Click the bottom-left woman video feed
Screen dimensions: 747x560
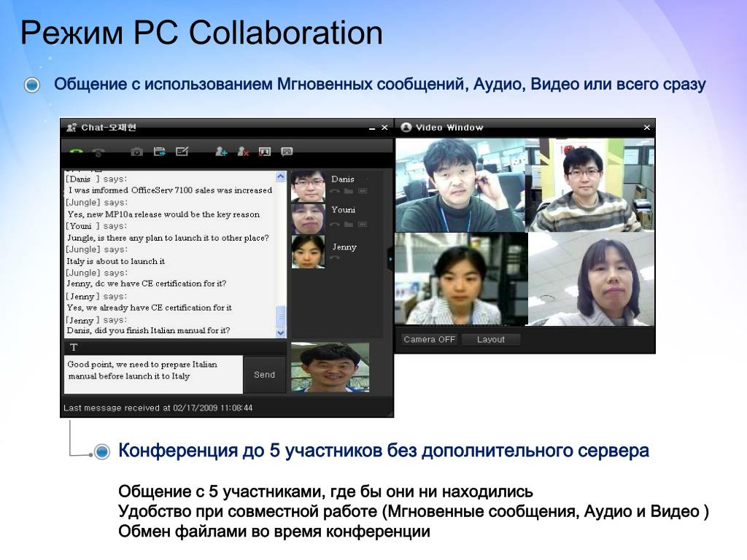[x=461, y=279]
